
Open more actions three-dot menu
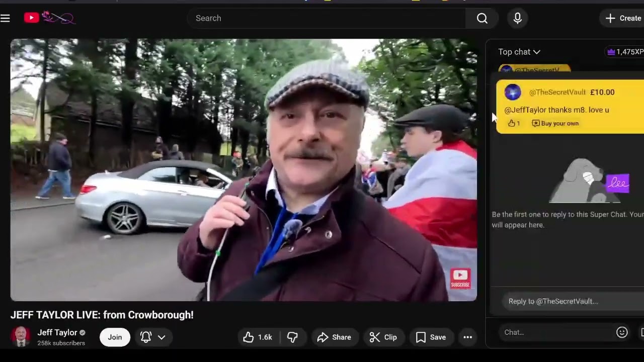[467, 337]
